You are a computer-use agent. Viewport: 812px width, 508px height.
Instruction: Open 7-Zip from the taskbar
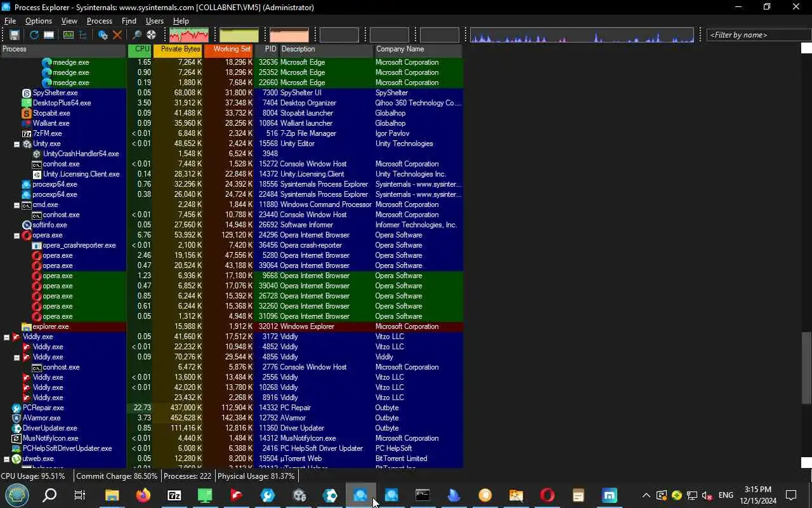174,495
